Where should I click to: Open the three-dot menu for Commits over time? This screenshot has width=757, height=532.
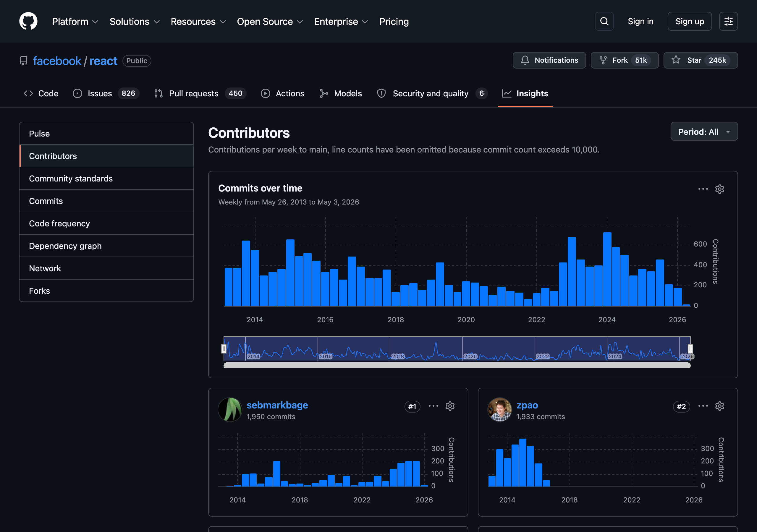(x=703, y=189)
